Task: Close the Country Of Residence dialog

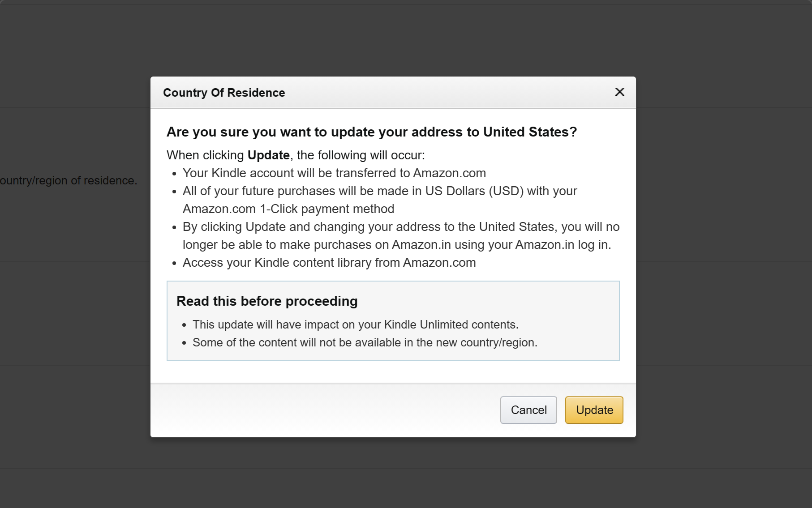Action: pyautogui.click(x=619, y=92)
